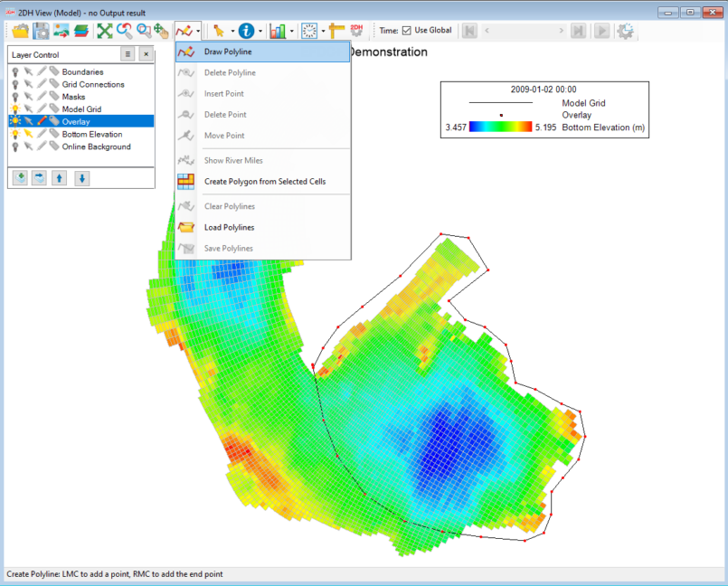Turn off Bottom Elevation layer light bulb
728x586 pixels.
15,134
